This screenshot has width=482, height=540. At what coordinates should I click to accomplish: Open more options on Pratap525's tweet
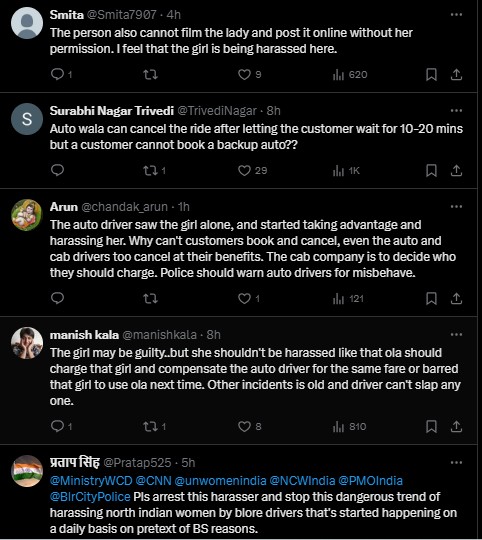coord(456,463)
